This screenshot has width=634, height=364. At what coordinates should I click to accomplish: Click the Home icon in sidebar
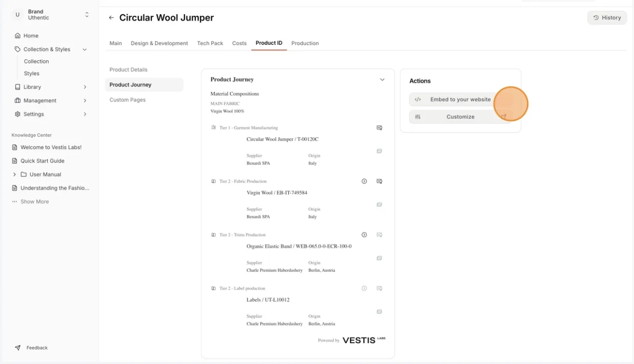coord(18,36)
